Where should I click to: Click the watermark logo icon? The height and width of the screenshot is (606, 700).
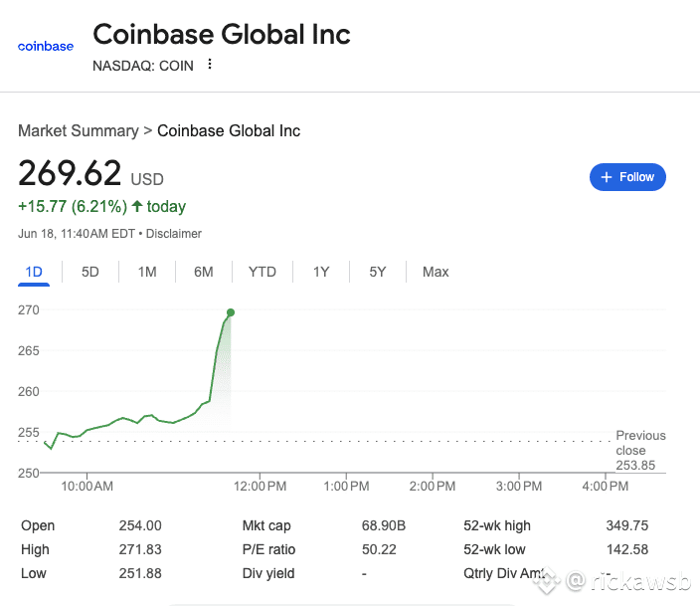point(547,580)
